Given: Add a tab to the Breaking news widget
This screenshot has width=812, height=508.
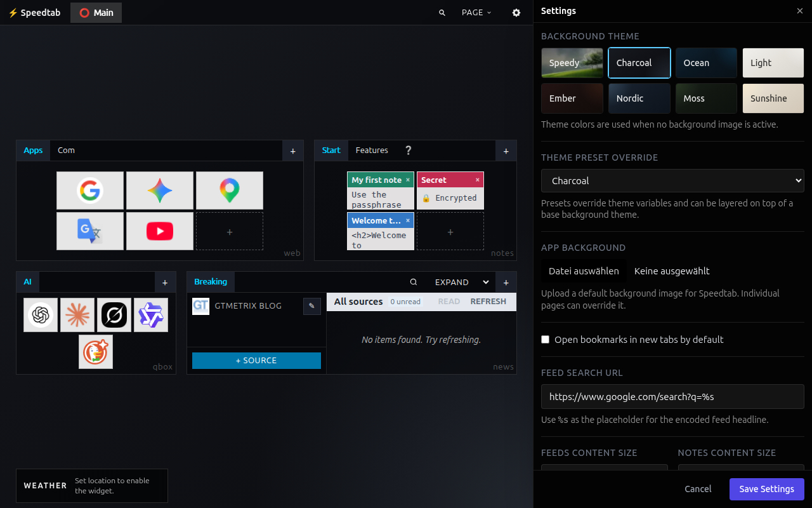Looking at the screenshot, I should pos(506,283).
